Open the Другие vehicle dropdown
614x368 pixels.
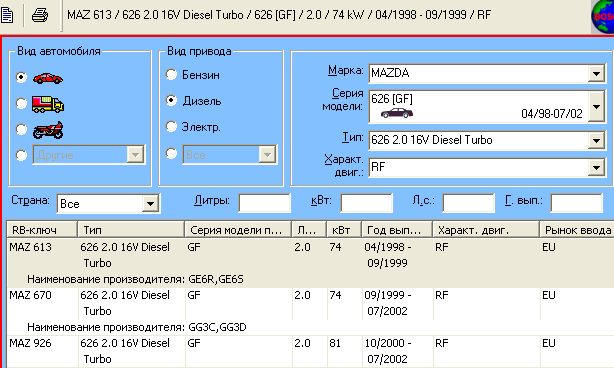point(135,155)
